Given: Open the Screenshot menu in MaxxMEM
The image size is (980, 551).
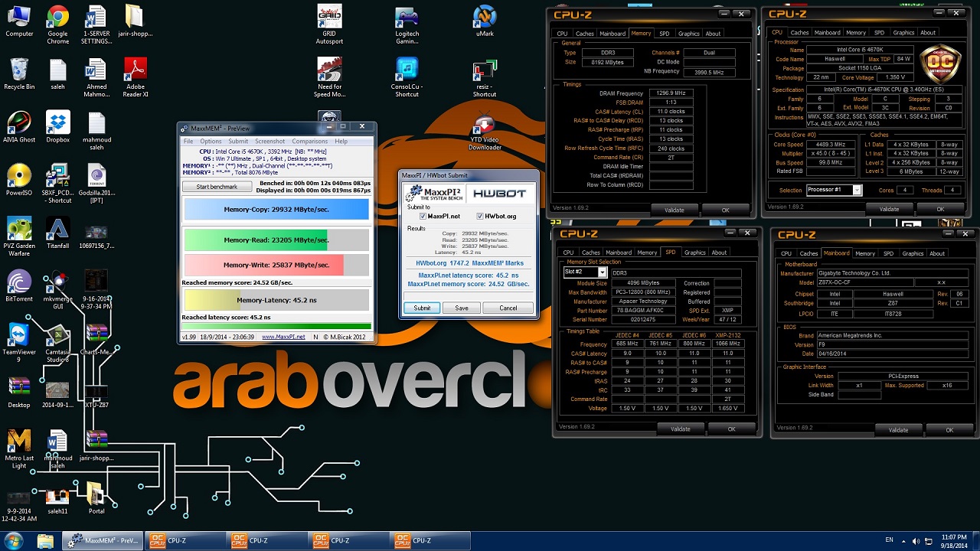Looking at the screenshot, I should pos(269,142).
